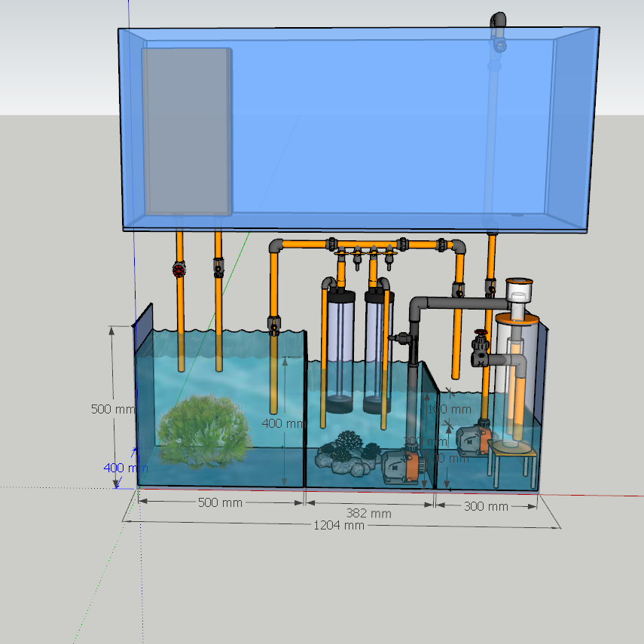This screenshot has width=644, height=644.
Task: Select the gray overflow box inside display tank
Action: (187, 130)
